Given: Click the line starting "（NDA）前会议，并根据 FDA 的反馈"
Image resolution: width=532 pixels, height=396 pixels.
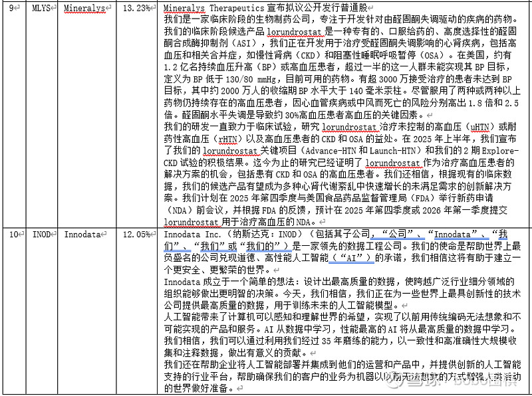Looking at the screenshot, I should click(336, 210).
